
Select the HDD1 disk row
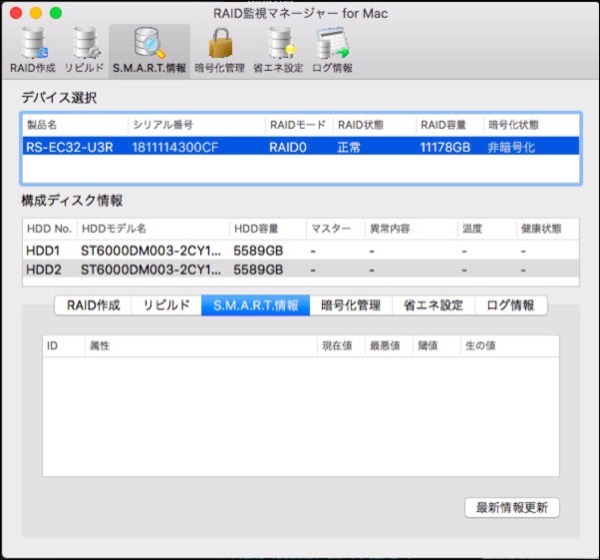point(300,250)
